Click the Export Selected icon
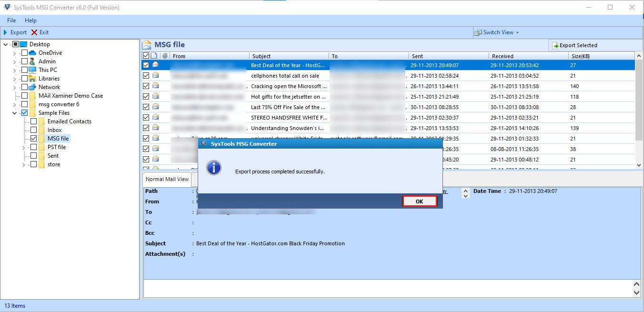Viewport: 644px width, 312px height. point(555,46)
